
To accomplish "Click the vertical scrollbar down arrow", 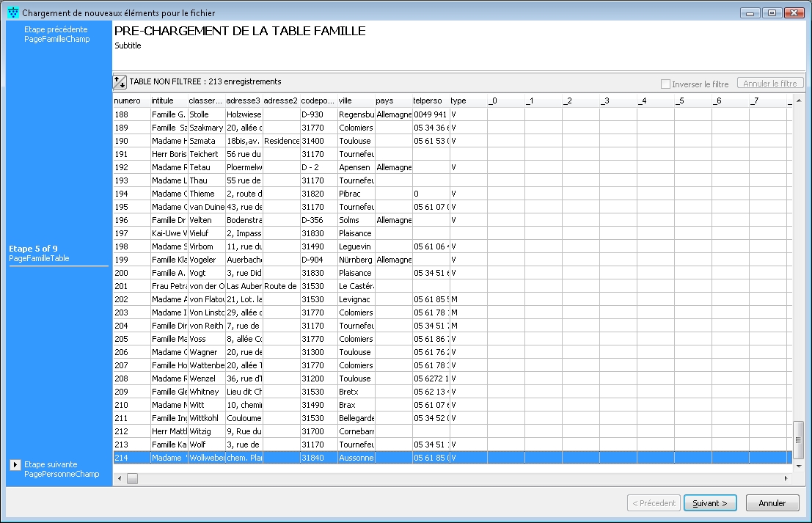I will [x=799, y=467].
